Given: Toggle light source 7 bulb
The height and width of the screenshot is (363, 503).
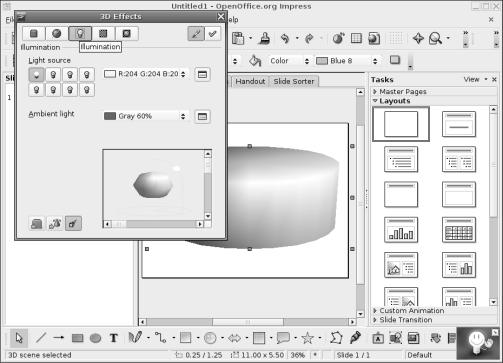Looking at the screenshot, I should click(70, 90).
